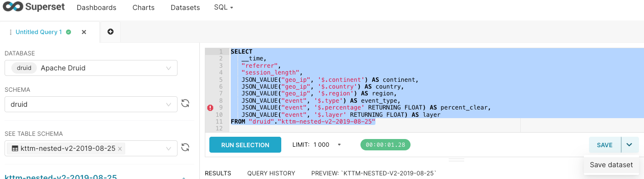Click the SELECT keyword on line 1
The image size is (644, 179).
click(241, 52)
